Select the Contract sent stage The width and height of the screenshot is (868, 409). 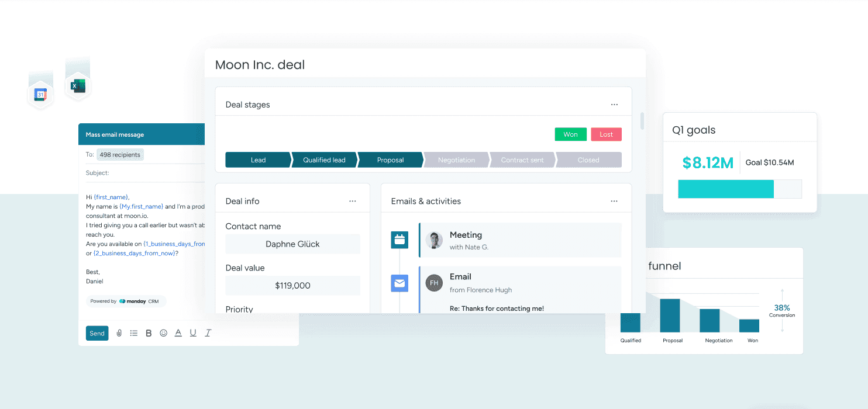(522, 160)
